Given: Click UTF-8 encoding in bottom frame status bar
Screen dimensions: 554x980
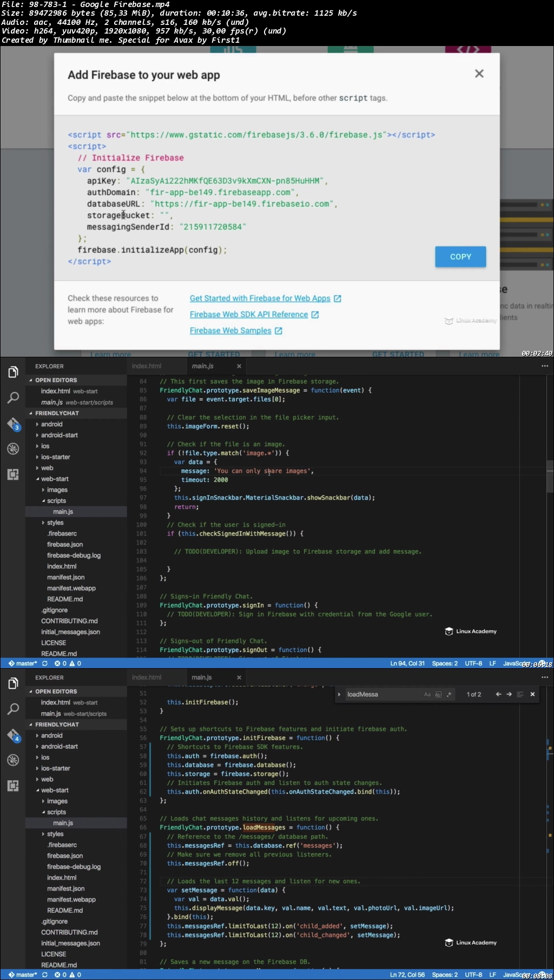Looking at the screenshot, I should click(473, 975).
